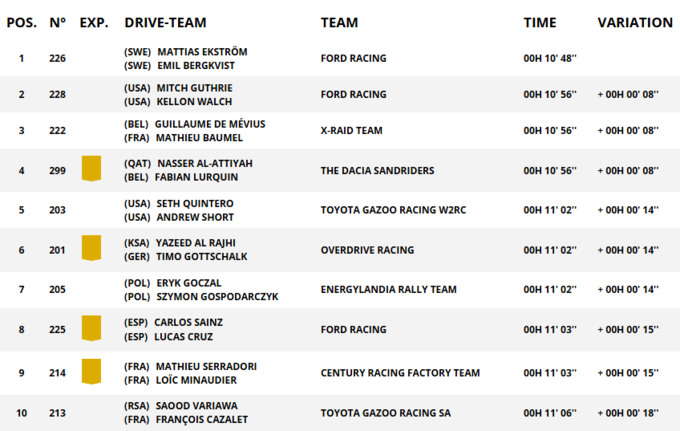Open the Overdrive Racing team entry
Viewport: 680px width, 431px height.
[x=369, y=250]
